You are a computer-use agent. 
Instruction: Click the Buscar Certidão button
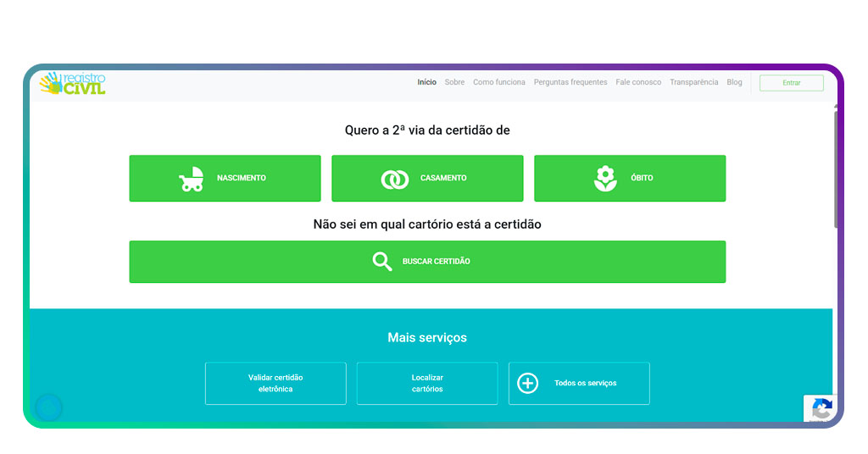tap(427, 262)
